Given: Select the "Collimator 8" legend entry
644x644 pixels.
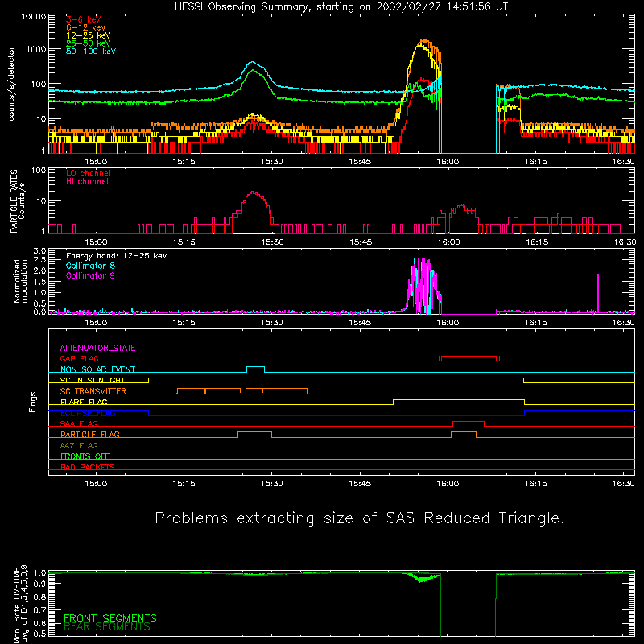Looking at the screenshot, I should 90,266.
